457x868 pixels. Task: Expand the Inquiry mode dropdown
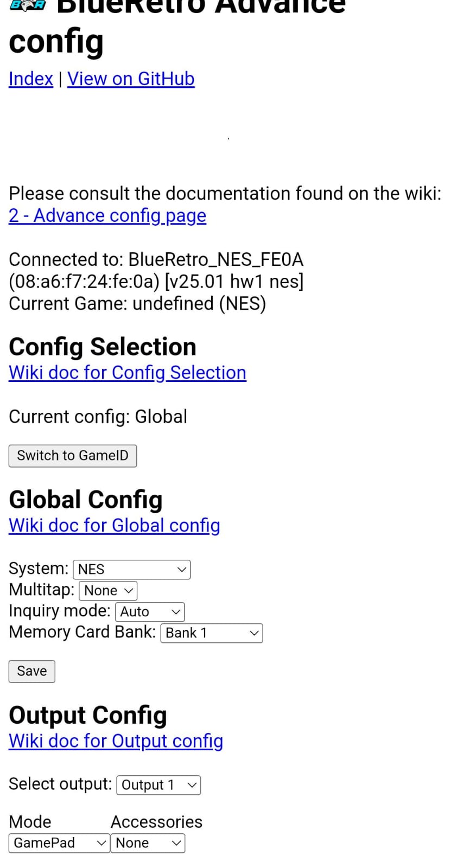[150, 612]
